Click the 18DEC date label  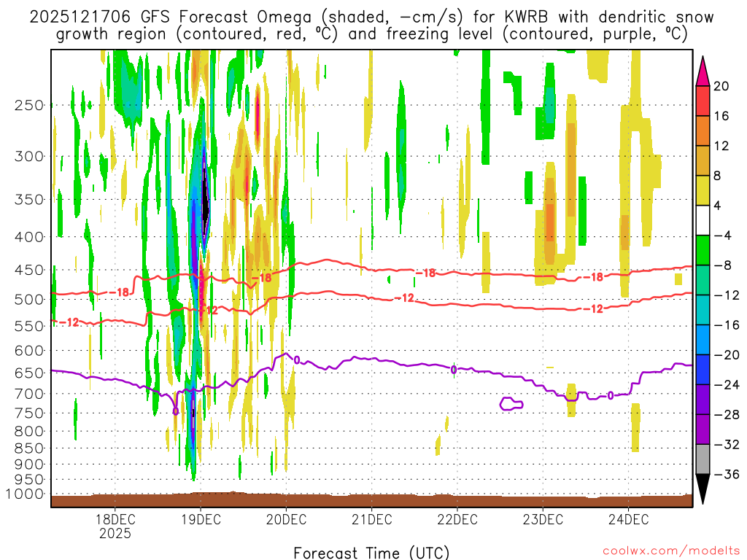[115, 519]
